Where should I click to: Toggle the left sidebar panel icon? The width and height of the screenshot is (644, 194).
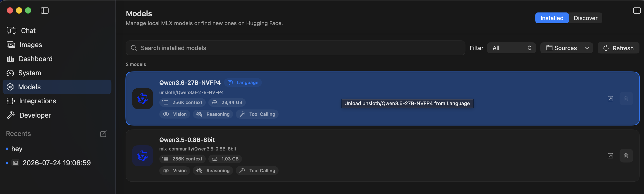coord(45,10)
